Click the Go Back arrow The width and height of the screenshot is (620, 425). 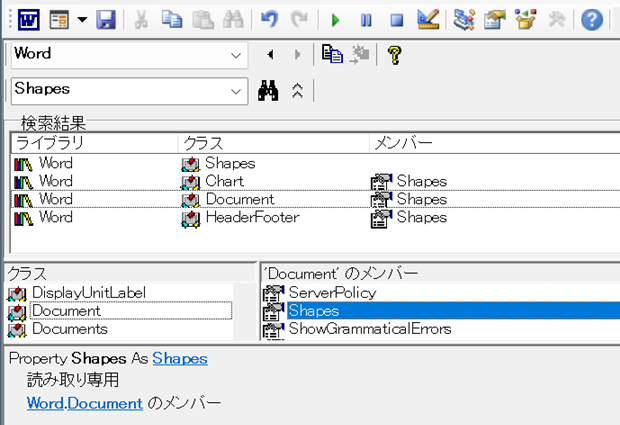[270, 54]
